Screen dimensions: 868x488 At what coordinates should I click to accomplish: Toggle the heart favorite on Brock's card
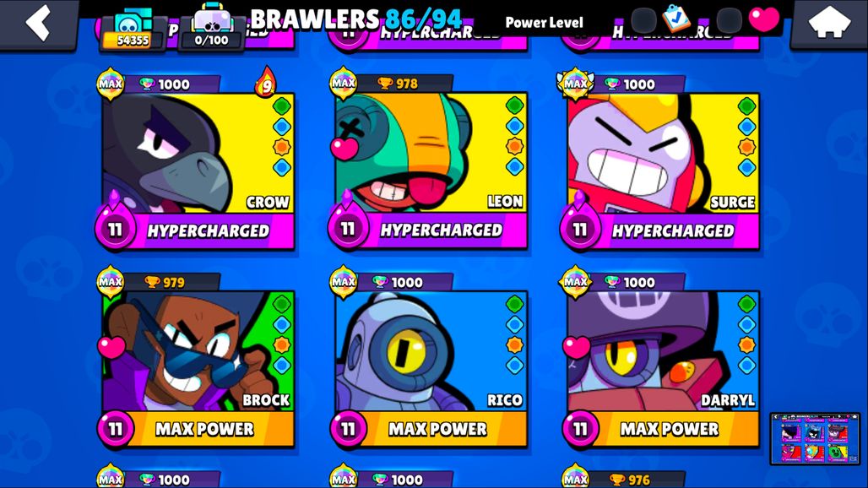tap(111, 347)
